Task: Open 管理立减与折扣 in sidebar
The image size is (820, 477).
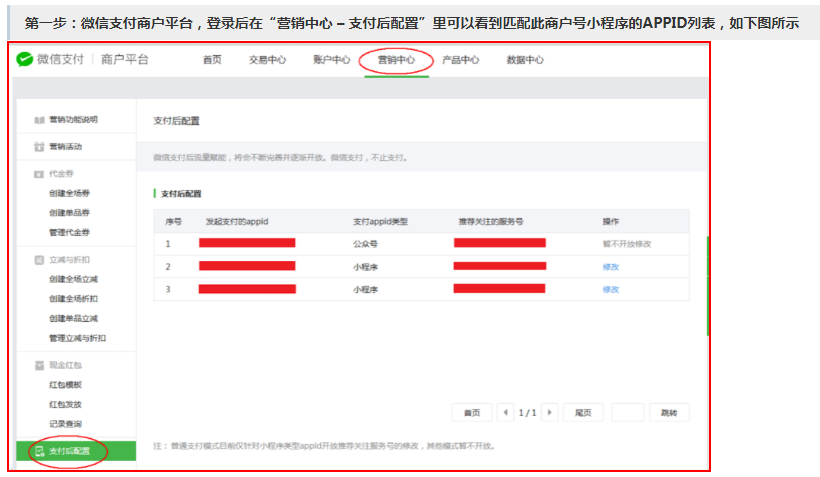Action: click(77, 338)
